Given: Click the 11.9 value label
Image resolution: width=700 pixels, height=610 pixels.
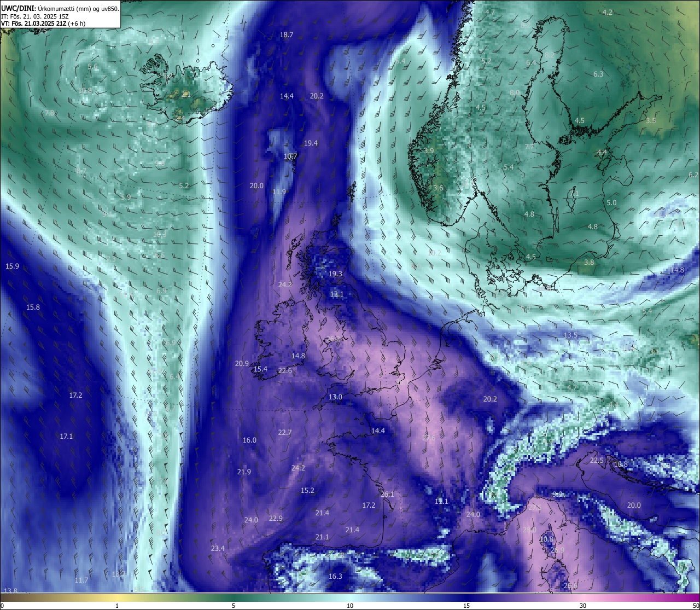Looking at the screenshot, I should [x=279, y=192].
